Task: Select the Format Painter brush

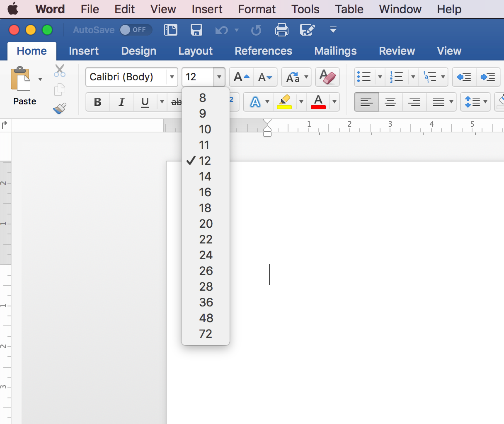Action: tap(60, 108)
